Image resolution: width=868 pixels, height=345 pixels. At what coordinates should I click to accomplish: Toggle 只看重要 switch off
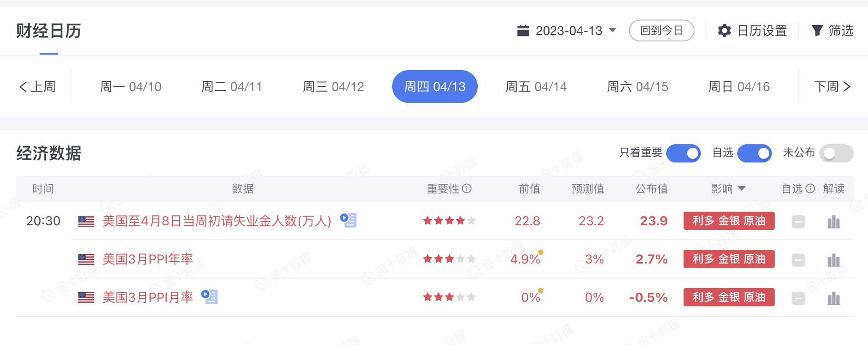[683, 153]
